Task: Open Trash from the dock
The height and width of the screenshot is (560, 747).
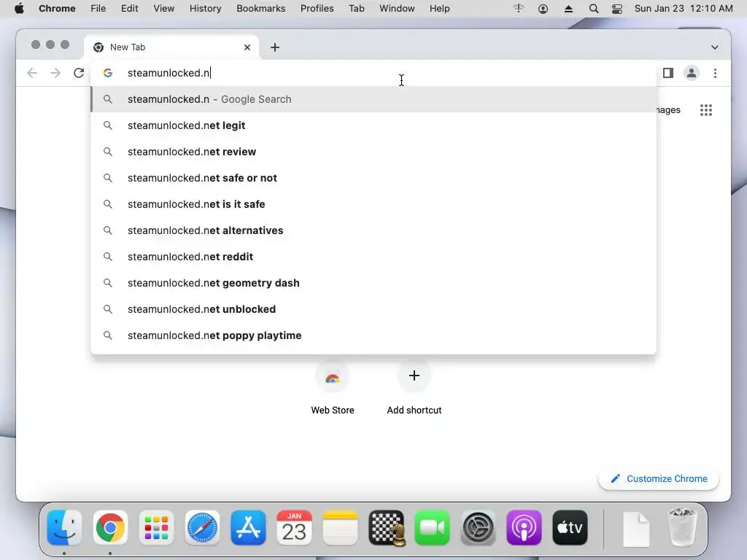Action: click(683, 527)
